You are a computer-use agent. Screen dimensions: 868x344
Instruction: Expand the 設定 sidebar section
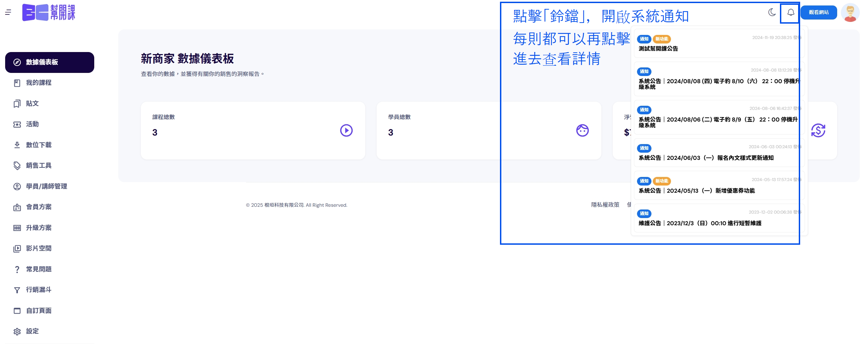point(32,331)
